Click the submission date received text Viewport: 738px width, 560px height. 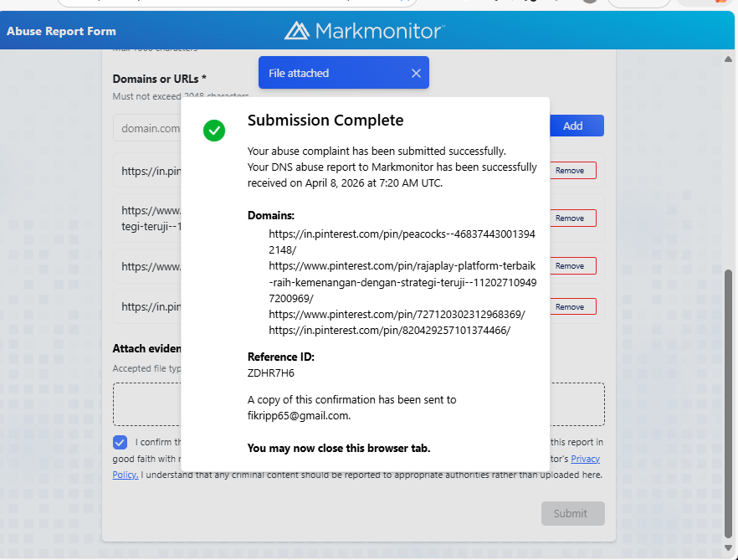coord(392,175)
